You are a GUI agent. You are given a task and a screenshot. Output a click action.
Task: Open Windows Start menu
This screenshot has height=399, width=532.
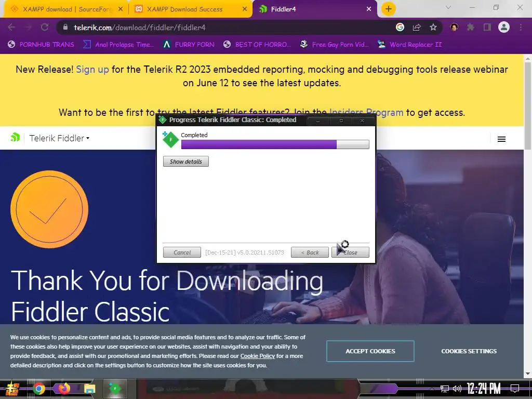11,389
